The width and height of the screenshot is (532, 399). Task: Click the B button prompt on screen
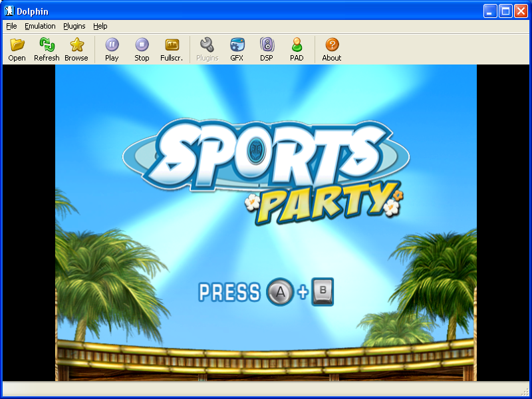coord(323,291)
